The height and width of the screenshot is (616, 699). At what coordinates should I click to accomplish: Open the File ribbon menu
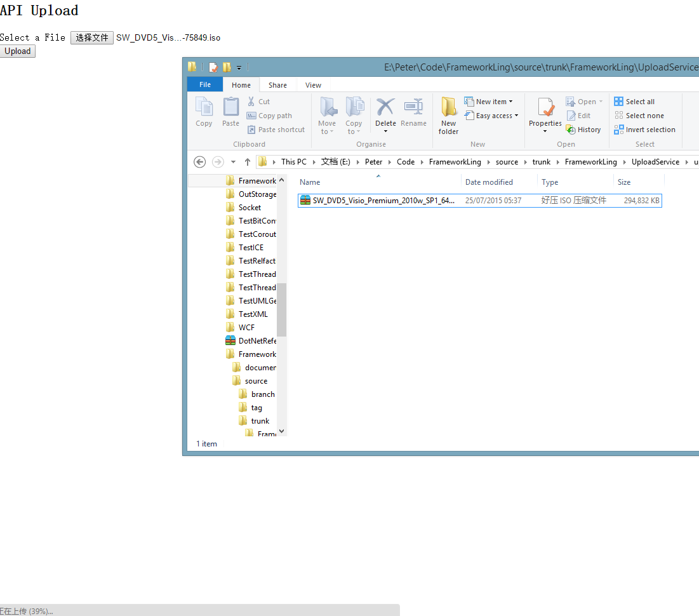(x=205, y=84)
